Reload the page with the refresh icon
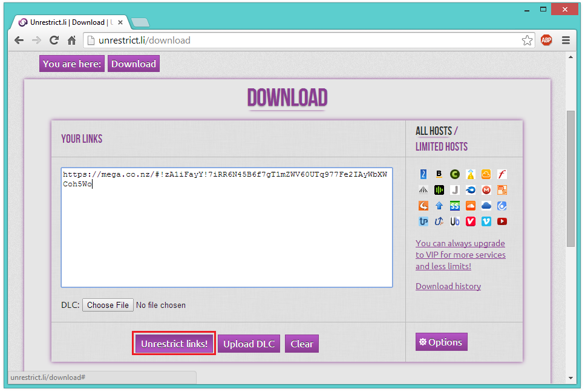Viewport: 585px width, 392px height. coord(53,40)
